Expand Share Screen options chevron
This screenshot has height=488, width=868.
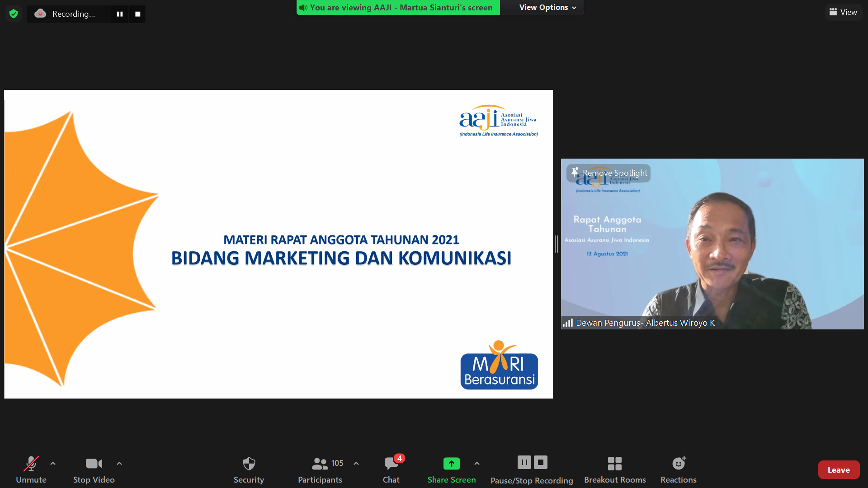click(477, 464)
